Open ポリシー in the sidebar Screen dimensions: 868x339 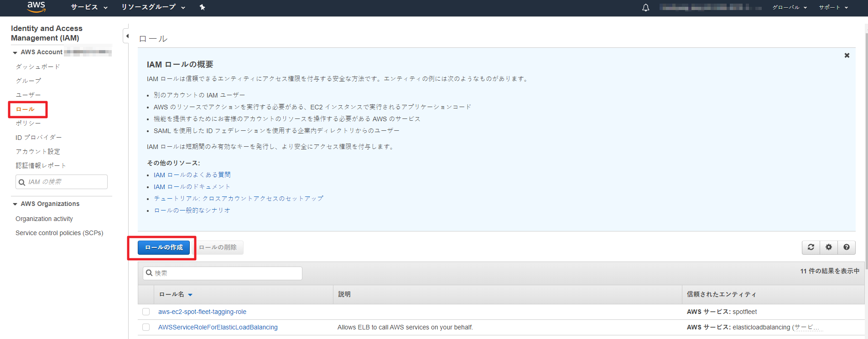point(28,123)
